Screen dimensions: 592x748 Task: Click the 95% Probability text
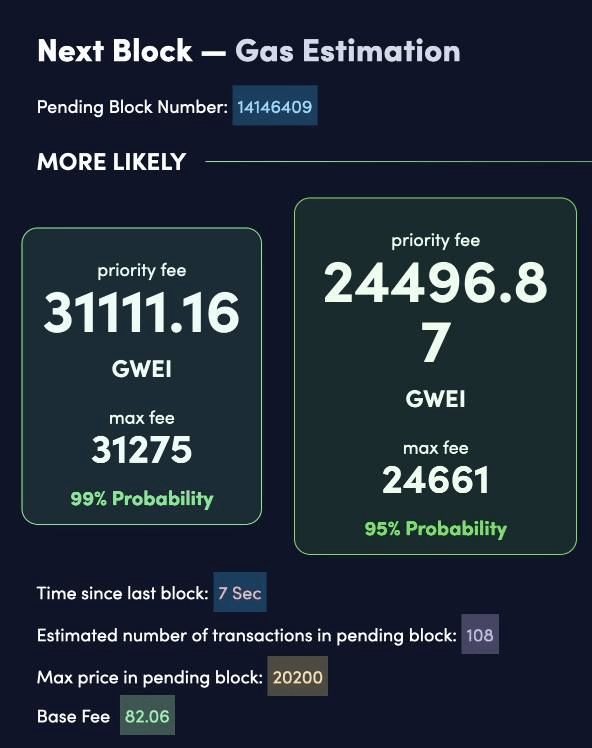[436, 529]
